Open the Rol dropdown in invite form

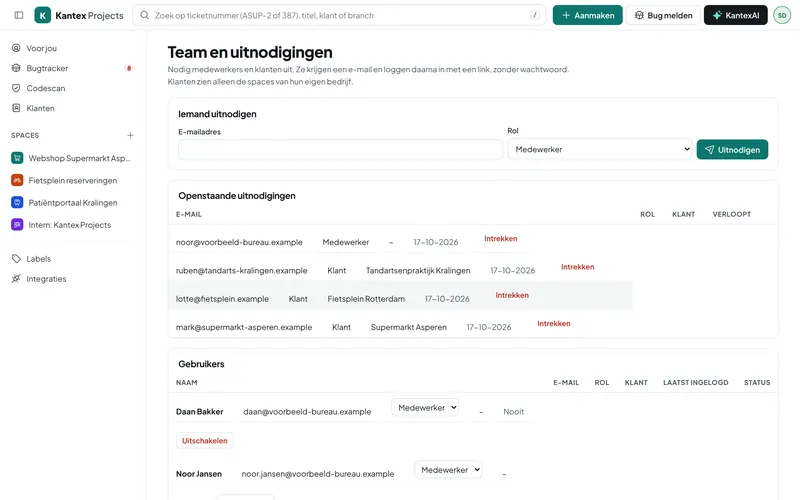[599, 149]
